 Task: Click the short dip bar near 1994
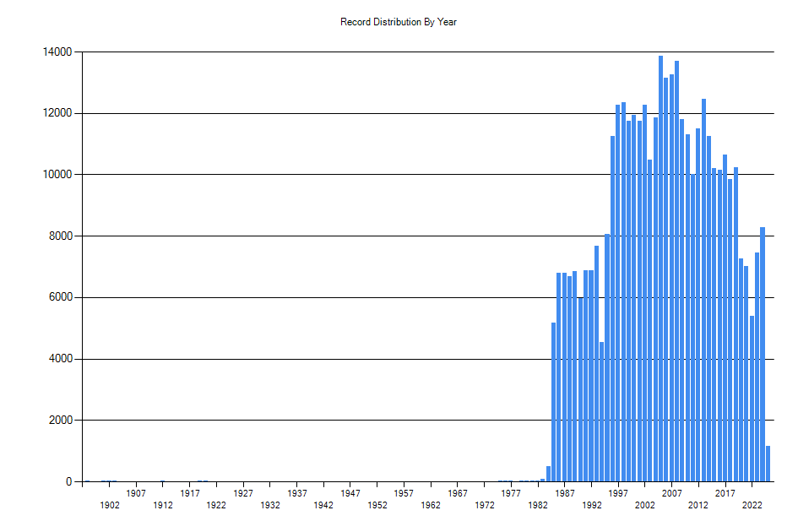tap(601, 412)
